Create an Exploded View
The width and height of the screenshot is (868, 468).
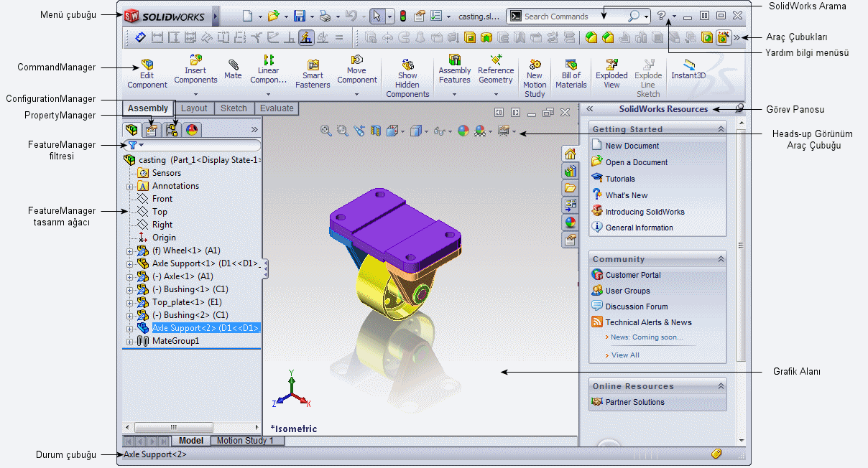pyautogui.click(x=611, y=75)
